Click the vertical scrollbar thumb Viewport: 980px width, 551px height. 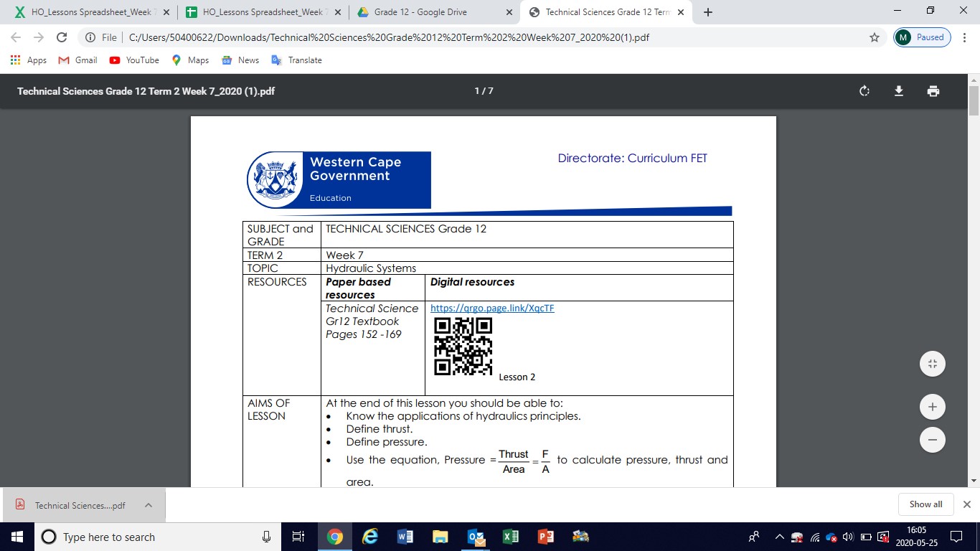tap(974, 99)
